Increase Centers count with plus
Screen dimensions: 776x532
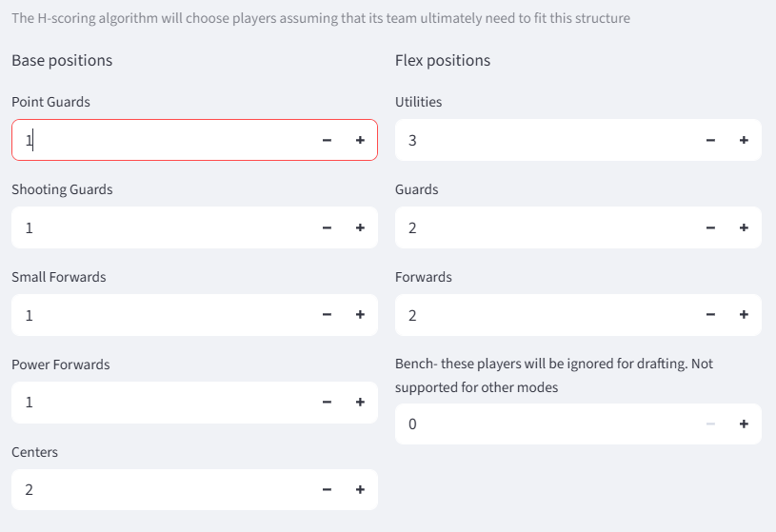coord(360,490)
